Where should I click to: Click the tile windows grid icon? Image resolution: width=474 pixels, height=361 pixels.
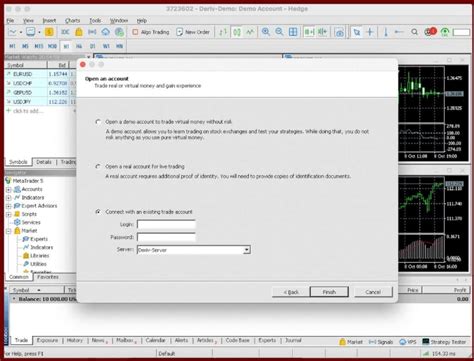point(293,32)
